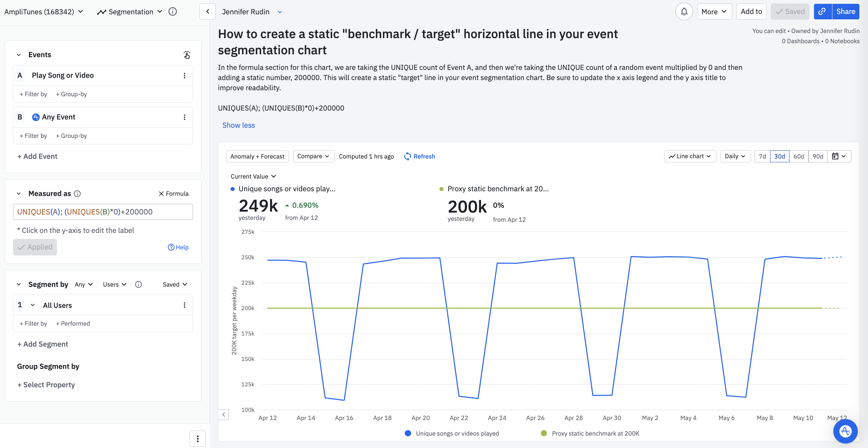868x448 pixels.
Task: Collapse the Events section
Action: tap(19, 55)
